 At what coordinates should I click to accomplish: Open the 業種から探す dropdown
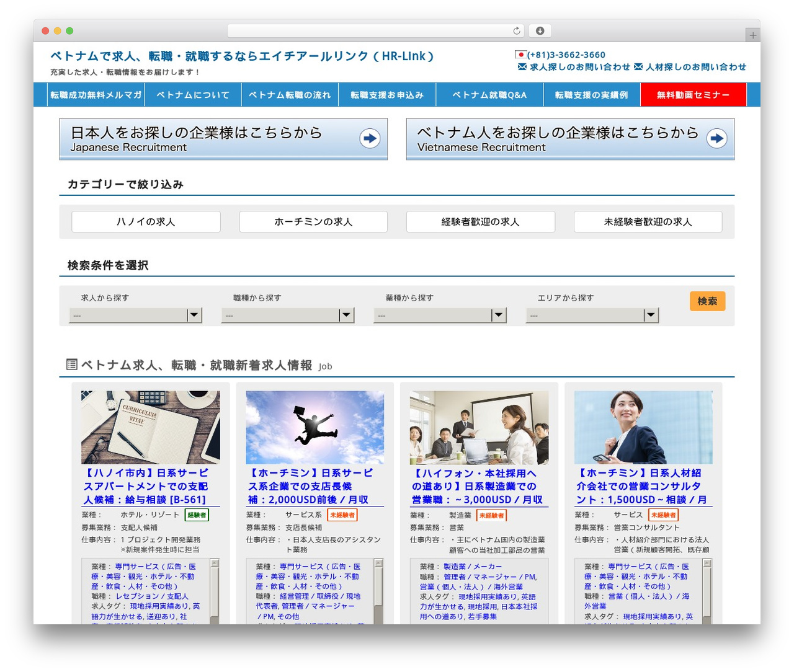440,316
